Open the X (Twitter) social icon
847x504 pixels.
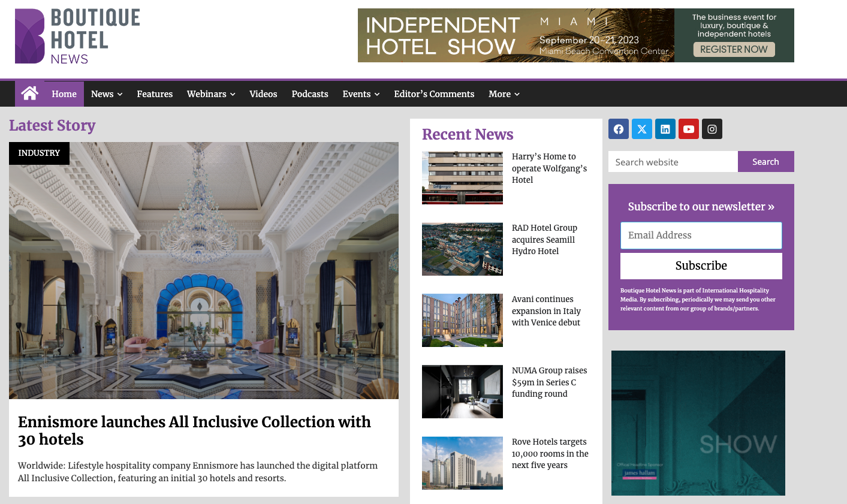click(x=642, y=129)
